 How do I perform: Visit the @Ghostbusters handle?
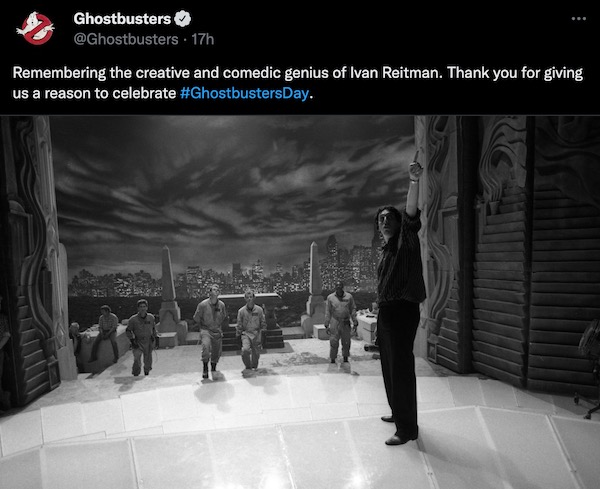[126, 39]
